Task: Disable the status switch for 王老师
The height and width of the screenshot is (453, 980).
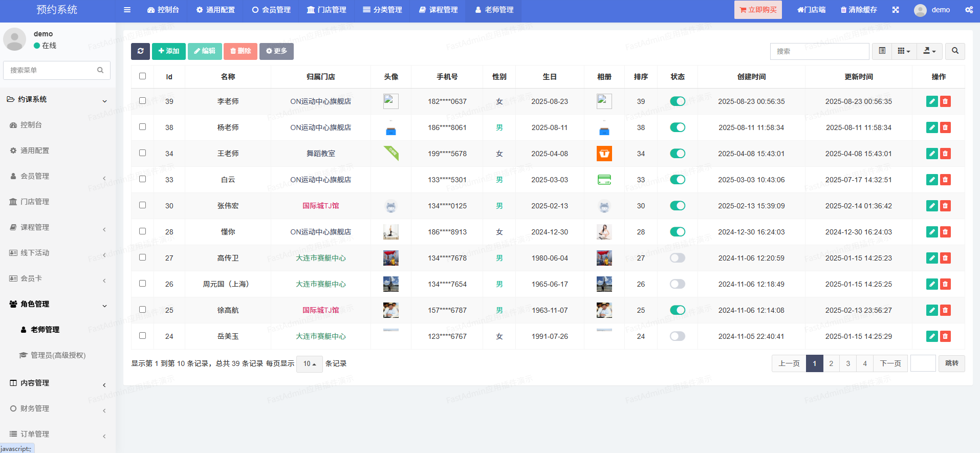Action: 678,154
